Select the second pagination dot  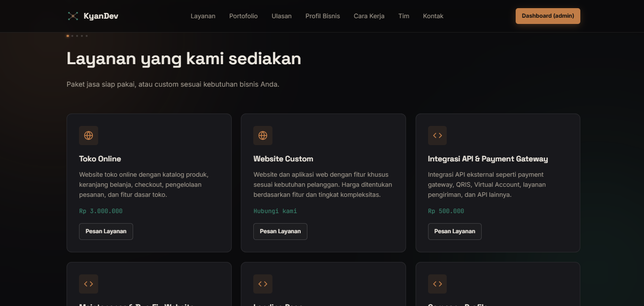coord(72,36)
